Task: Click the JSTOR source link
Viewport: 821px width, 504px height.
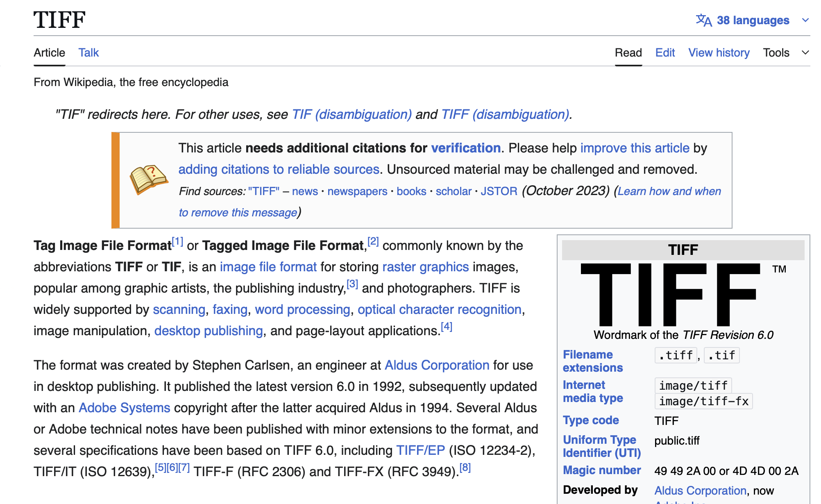Action: pos(499,191)
